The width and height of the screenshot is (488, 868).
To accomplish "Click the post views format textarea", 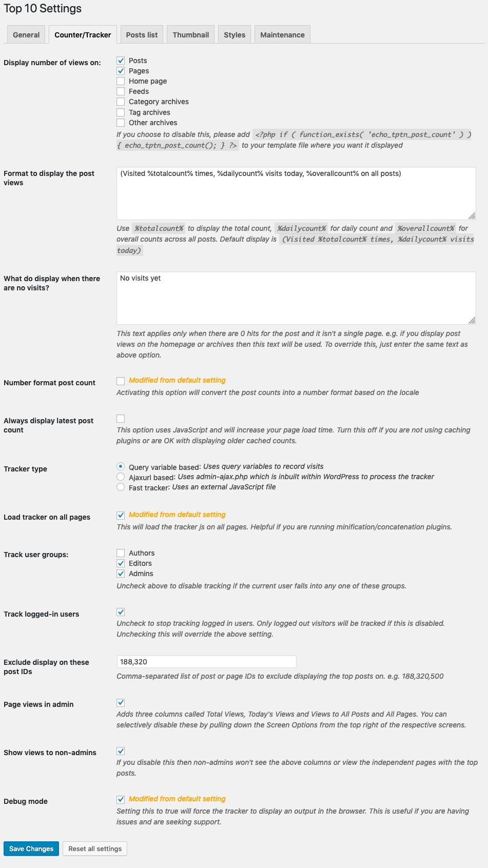I will click(x=296, y=193).
